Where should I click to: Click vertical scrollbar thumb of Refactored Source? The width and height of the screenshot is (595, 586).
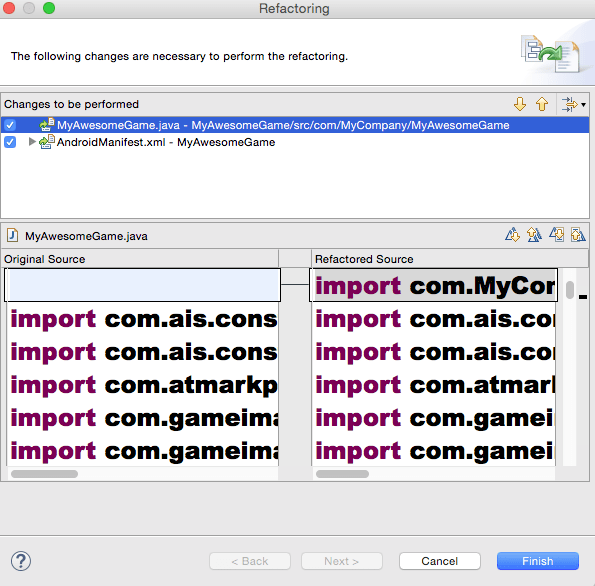[x=569, y=290]
